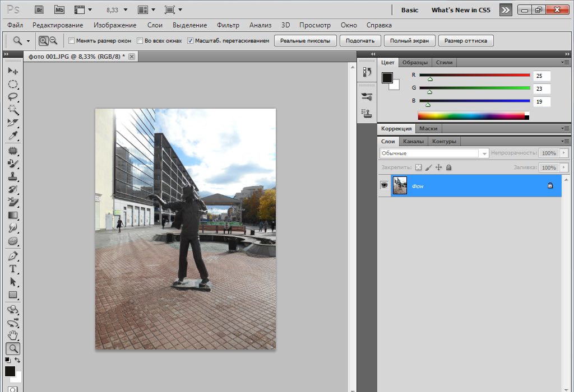Open the zoom level 8,33 dropdown
The width and height of the screenshot is (574, 392).
[126, 10]
